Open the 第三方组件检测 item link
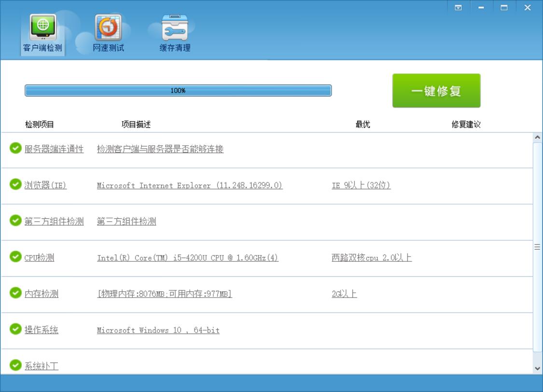Image resolution: width=543 pixels, height=392 pixels. (x=54, y=222)
